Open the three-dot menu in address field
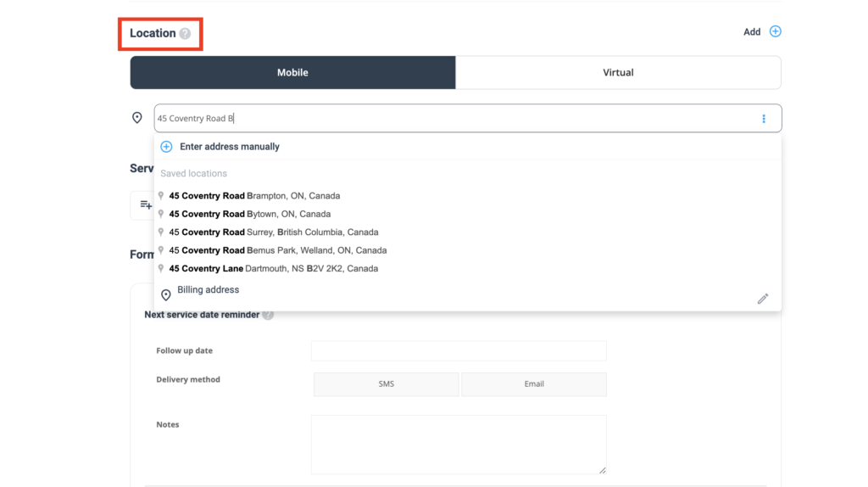Viewport: 868px width, 487px height. [764, 119]
